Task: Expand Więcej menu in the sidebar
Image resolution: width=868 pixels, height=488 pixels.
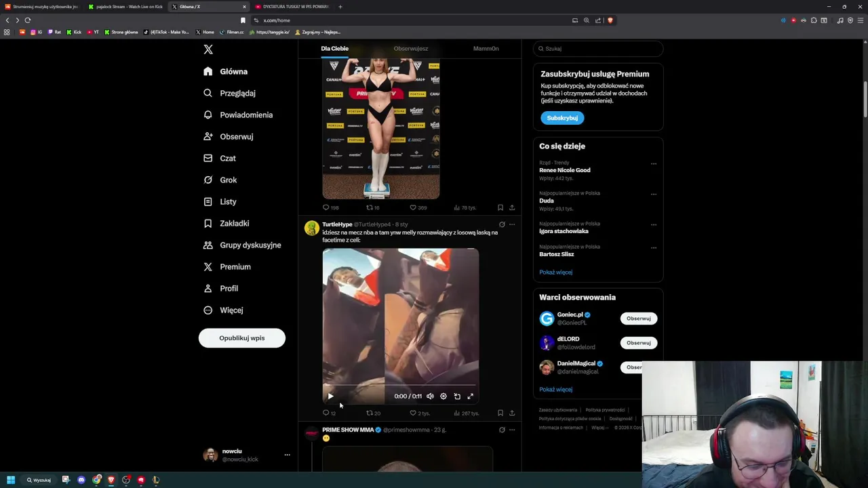Action: click(223, 310)
